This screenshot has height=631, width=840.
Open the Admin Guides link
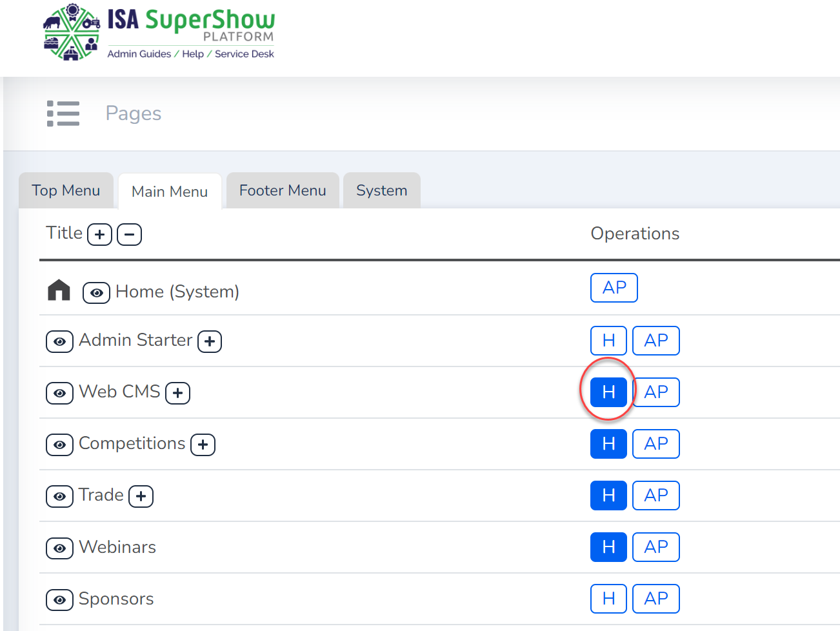tap(139, 54)
